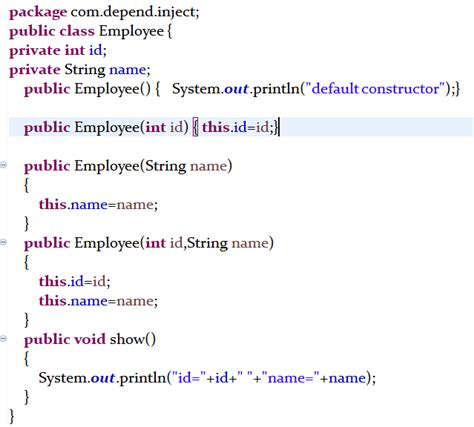The height and width of the screenshot is (427, 474).
Task: Collapse the show() method fold marker
Action: pyautogui.click(x=3, y=339)
